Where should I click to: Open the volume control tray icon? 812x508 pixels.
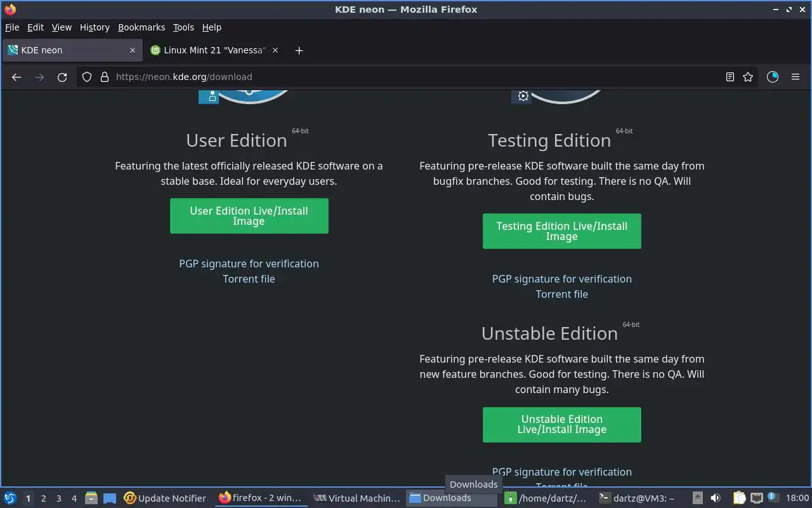click(x=716, y=498)
